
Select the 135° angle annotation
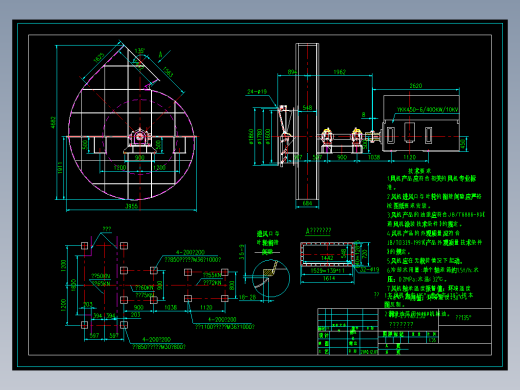coord(140,51)
